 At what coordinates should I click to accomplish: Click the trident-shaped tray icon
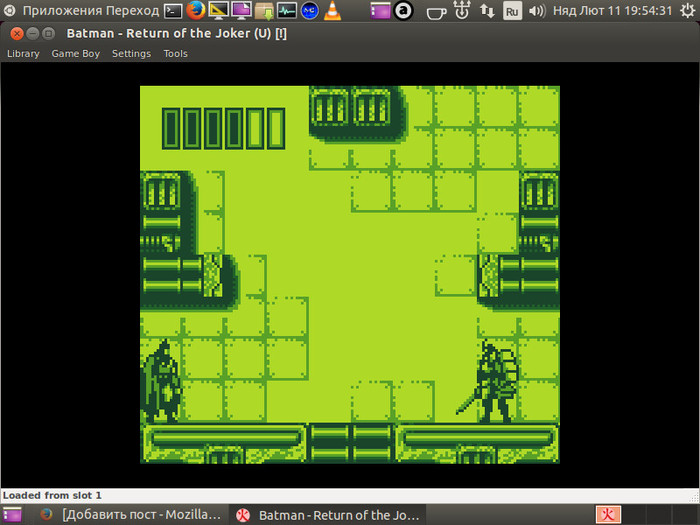point(462,10)
